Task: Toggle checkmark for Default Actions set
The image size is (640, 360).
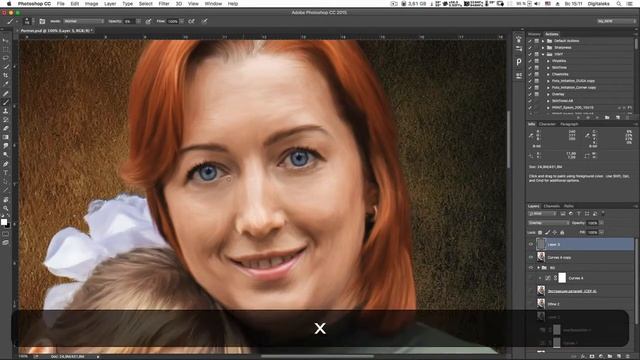Action: [x=530, y=41]
